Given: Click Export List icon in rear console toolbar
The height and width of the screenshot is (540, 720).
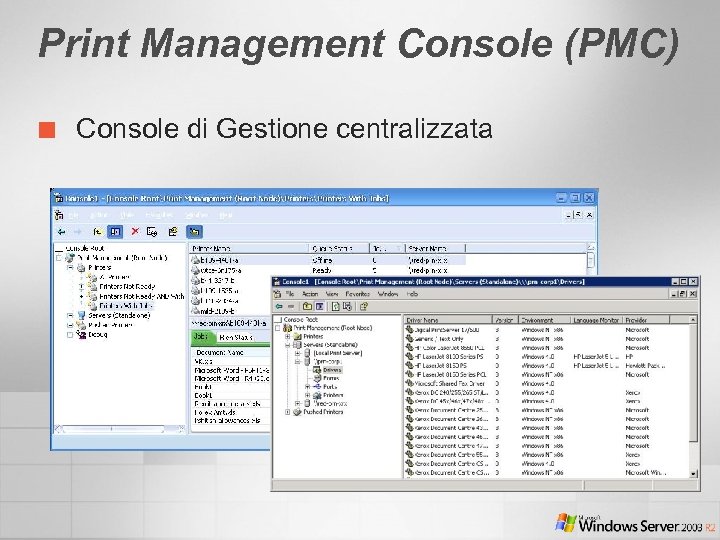Looking at the screenshot, I should pos(152,232).
